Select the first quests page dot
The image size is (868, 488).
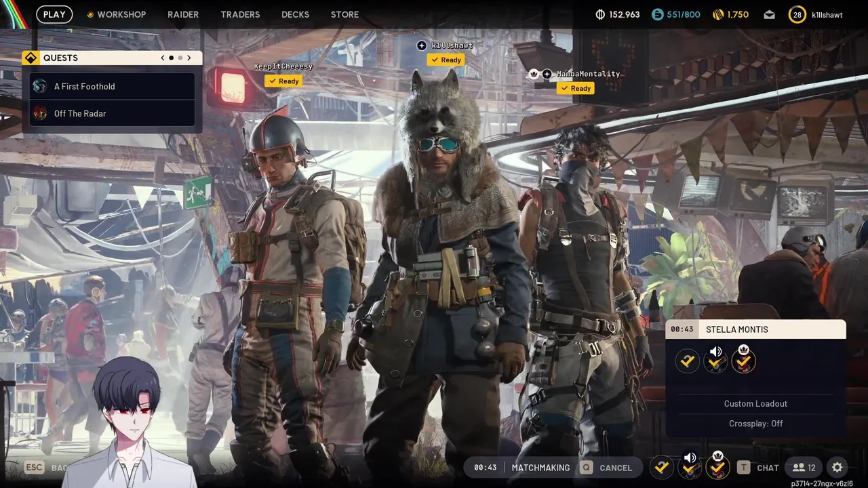pos(171,58)
